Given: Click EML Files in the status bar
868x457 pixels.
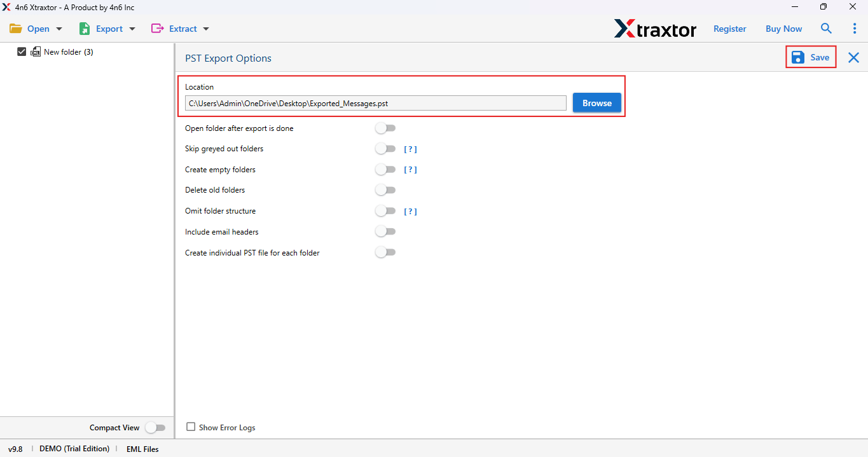Looking at the screenshot, I should tap(142, 449).
